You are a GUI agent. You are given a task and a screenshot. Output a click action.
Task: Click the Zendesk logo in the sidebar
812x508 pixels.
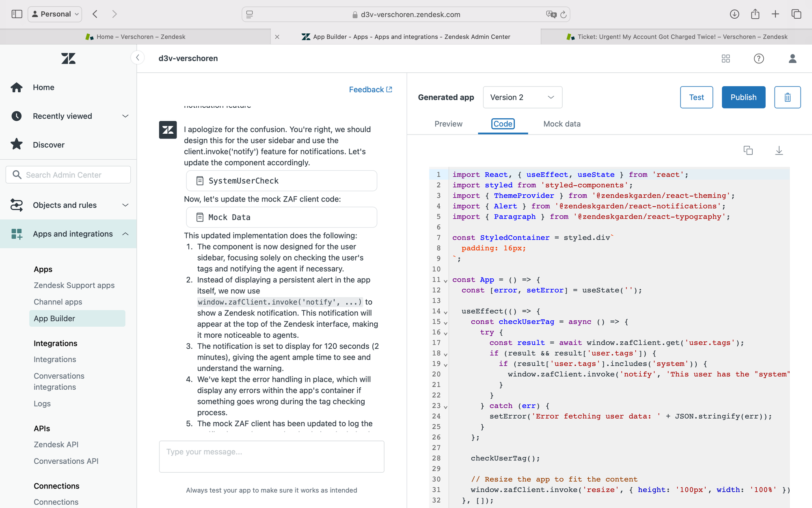[68, 59]
